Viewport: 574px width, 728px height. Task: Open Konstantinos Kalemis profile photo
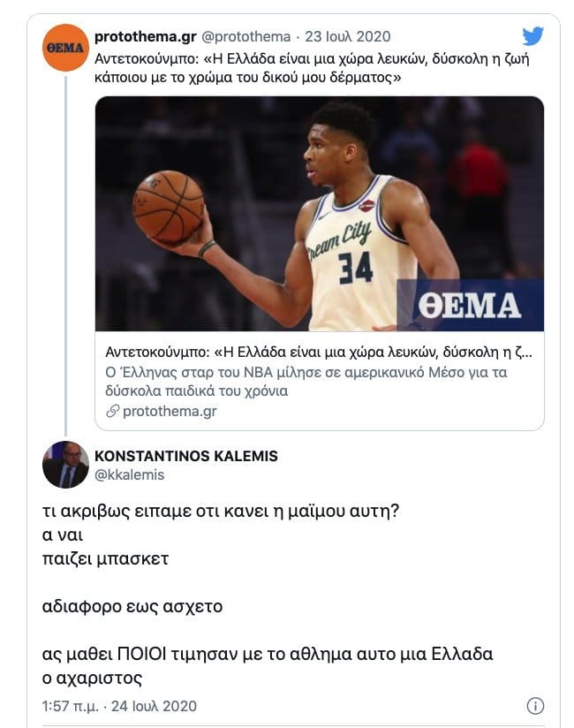click(65, 465)
